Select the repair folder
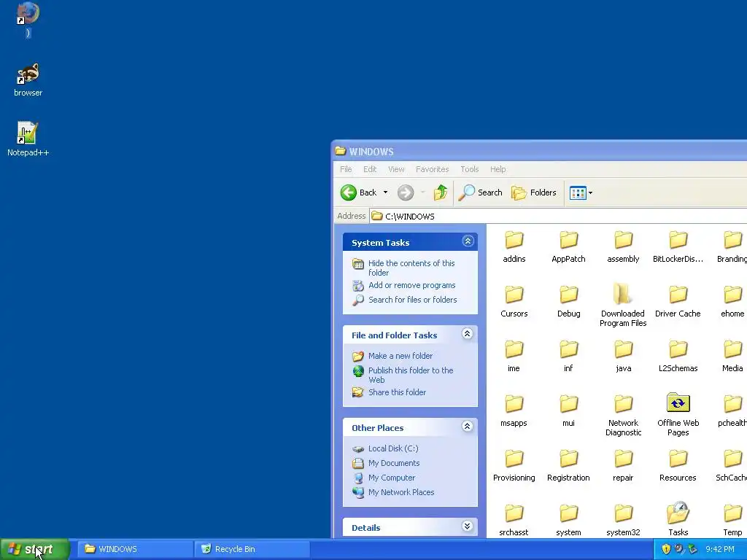The width and height of the screenshot is (747, 560). pos(623,466)
